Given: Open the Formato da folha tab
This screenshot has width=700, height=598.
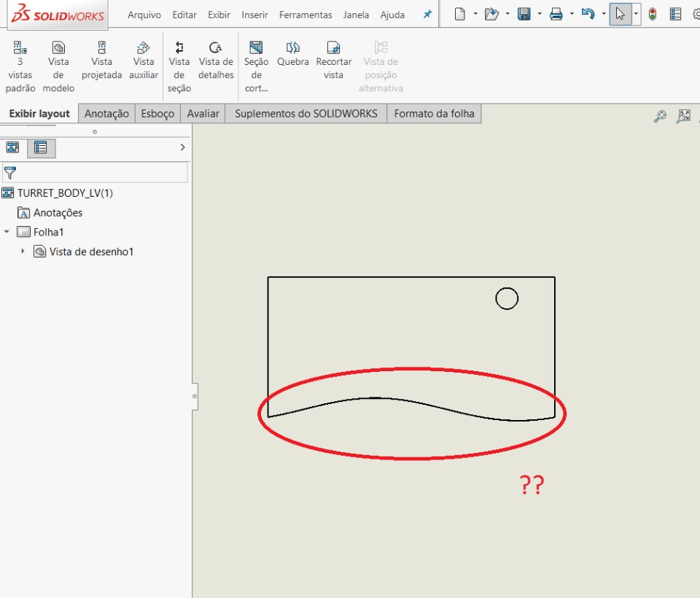Looking at the screenshot, I should click(434, 114).
